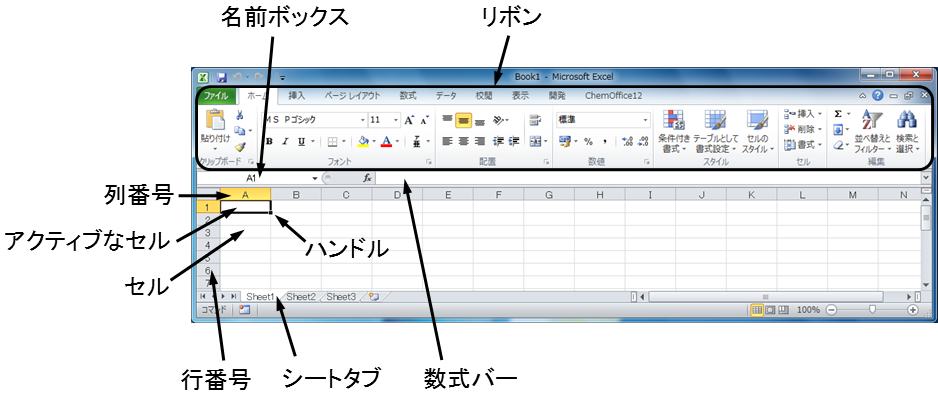938x396 pixels.
Task: Click the Zoom Out minus button
Action: click(x=831, y=310)
